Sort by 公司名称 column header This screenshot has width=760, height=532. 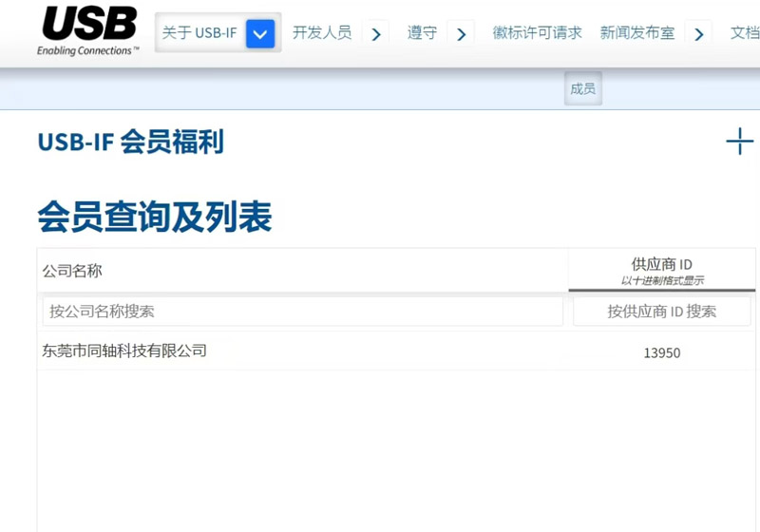tap(302, 271)
